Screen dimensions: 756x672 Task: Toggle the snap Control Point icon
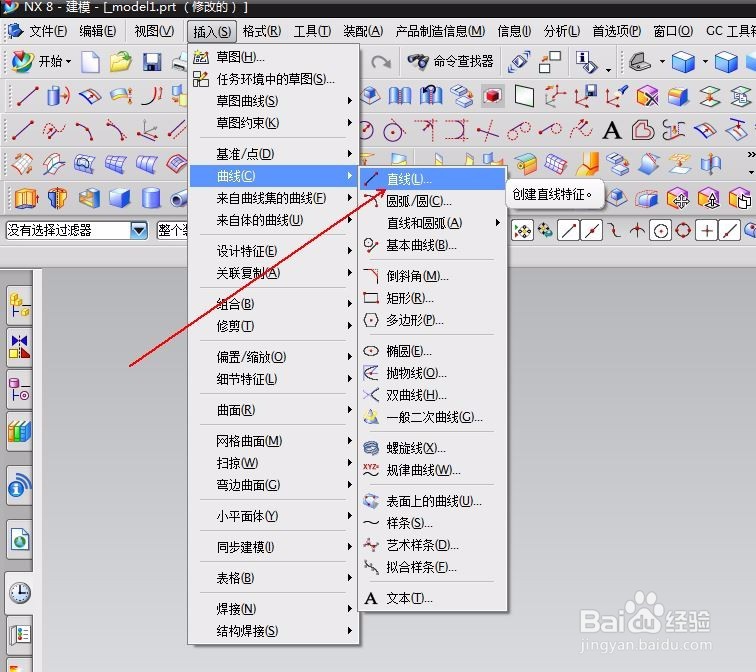coord(614,231)
